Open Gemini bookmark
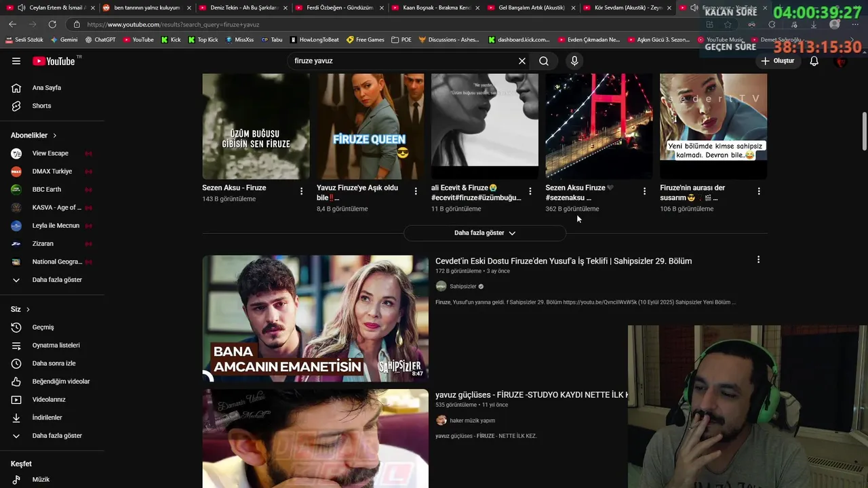The height and width of the screenshot is (488, 868). point(64,40)
